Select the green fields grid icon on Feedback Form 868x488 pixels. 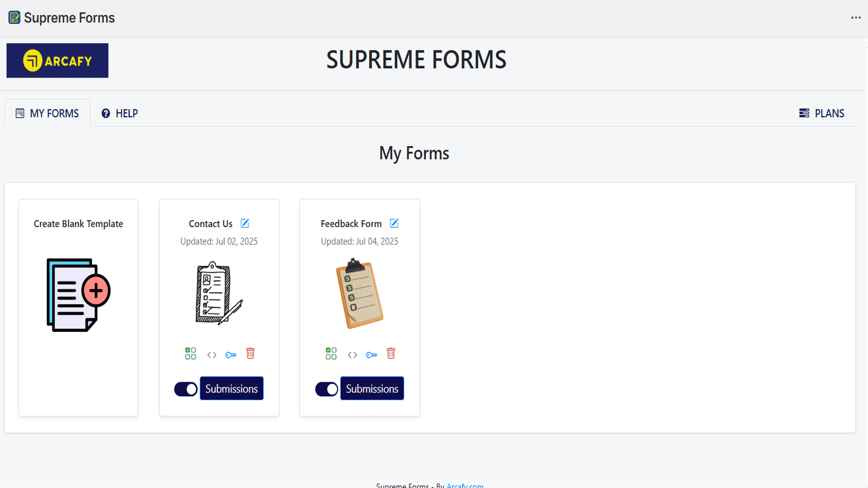331,354
